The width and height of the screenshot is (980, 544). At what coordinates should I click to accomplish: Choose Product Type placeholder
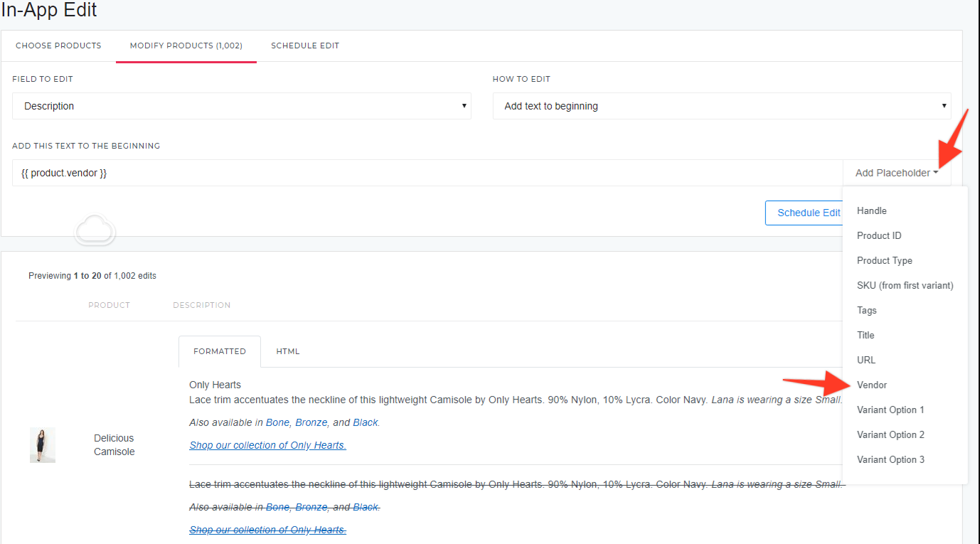pos(884,260)
